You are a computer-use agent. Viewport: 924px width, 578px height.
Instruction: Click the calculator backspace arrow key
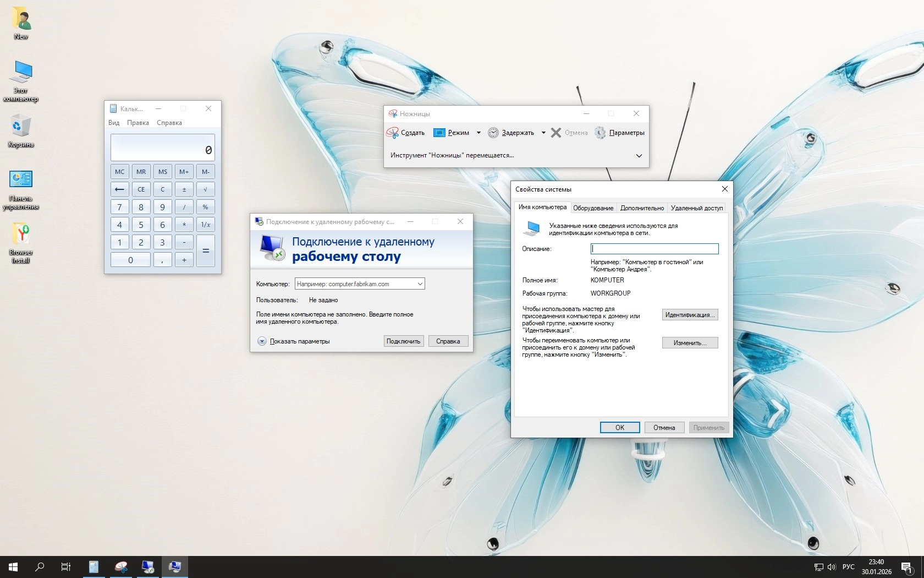(x=119, y=189)
